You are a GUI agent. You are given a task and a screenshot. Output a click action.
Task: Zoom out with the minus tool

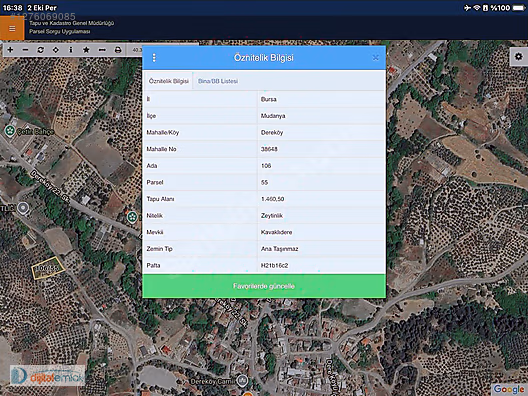pos(26,50)
